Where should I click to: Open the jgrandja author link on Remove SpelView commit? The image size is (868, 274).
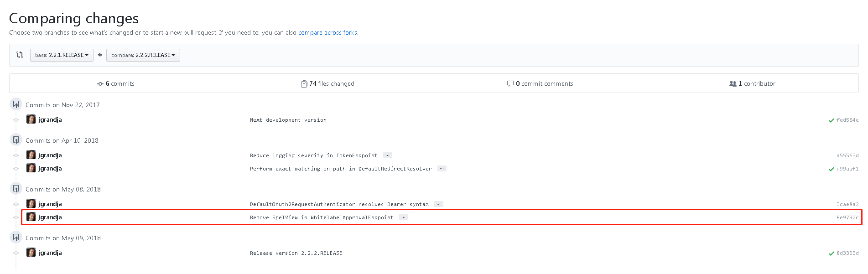click(x=50, y=217)
